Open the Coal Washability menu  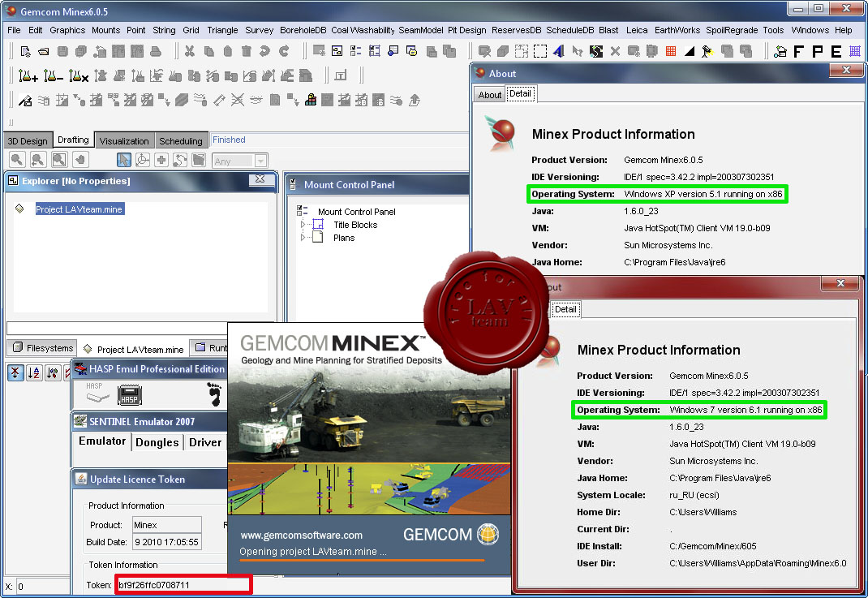click(363, 30)
